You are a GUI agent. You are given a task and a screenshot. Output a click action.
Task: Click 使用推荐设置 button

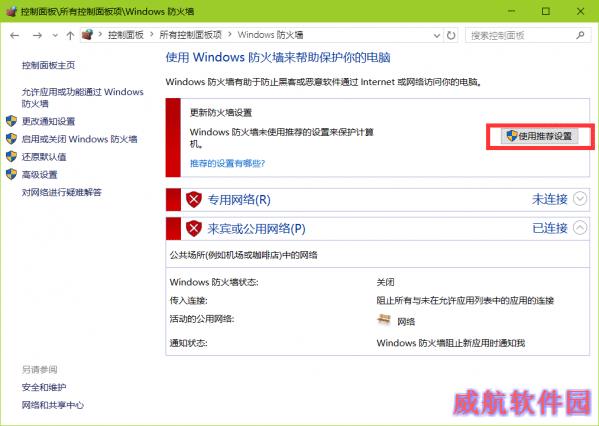tap(539, 136)
